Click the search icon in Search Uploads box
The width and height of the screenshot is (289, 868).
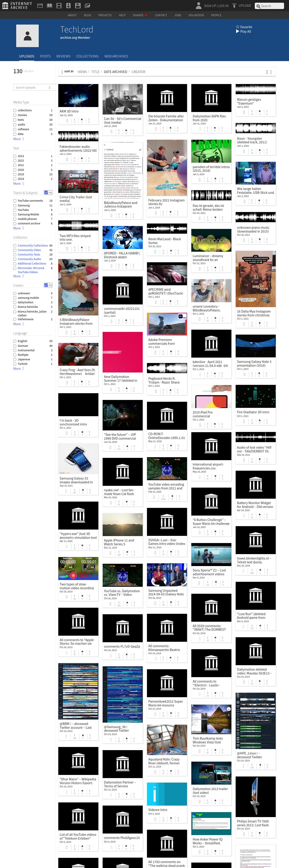[50, 88]
